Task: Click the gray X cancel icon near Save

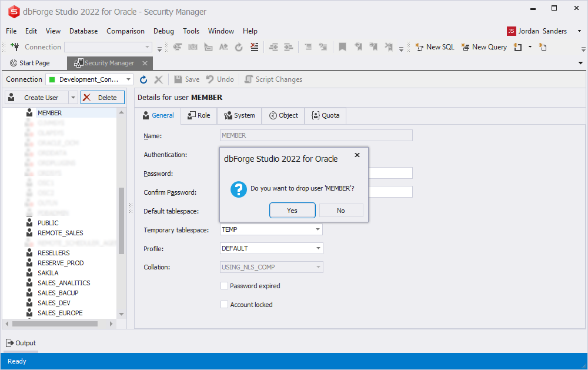Action: coord(159,79)
